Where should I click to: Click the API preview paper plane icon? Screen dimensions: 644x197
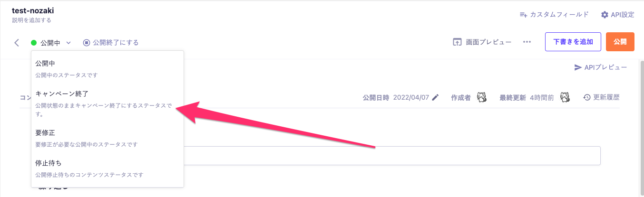[578, 67]
